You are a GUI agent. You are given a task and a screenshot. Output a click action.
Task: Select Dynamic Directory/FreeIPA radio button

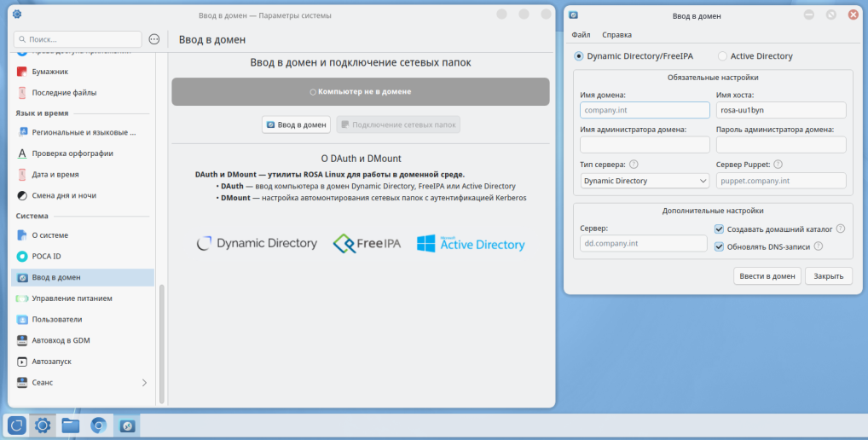[578, 56]
